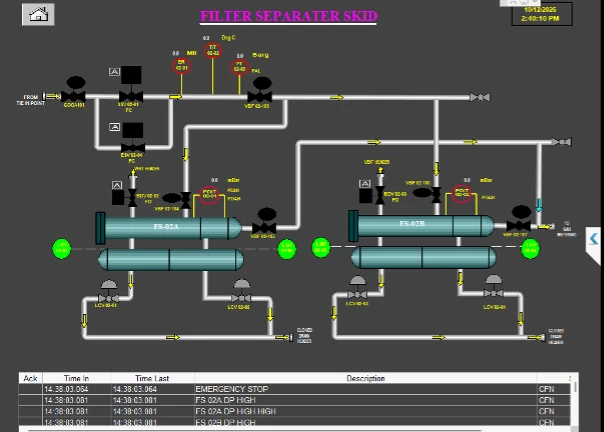This screenshot has width=604, height=432.
Task: Click the lower sump vessel under FS-02B
Action: (x=423, y=257)
